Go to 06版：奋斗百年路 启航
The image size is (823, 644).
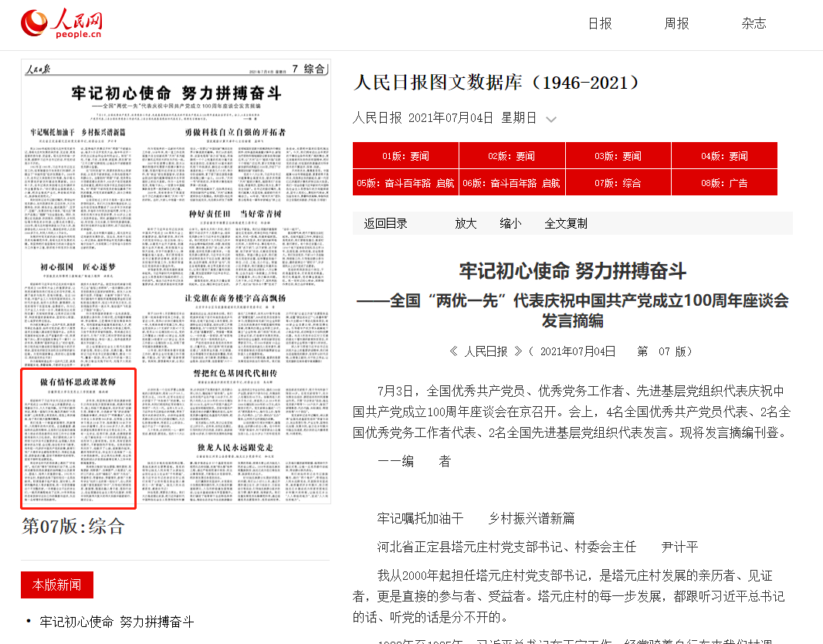click(x=512, y=183)
